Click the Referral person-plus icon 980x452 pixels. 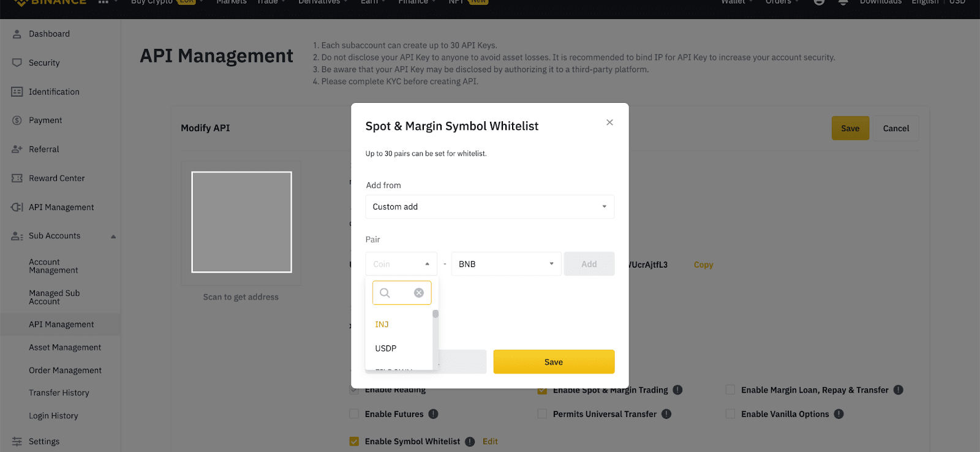click(x=17, y=149)
